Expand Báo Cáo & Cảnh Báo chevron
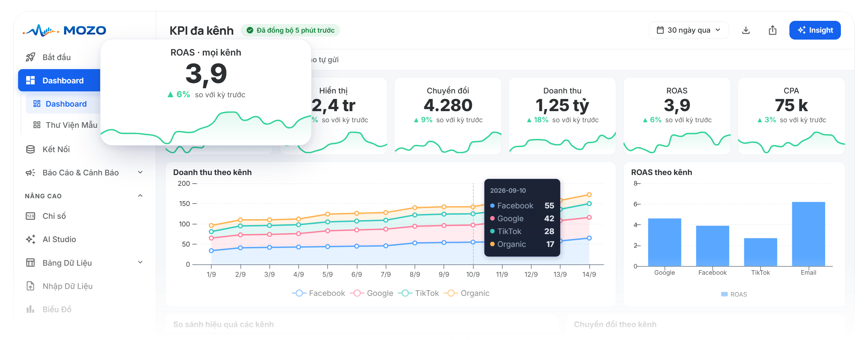The width and height of the screenshot is (868, 340). (140, 172)
